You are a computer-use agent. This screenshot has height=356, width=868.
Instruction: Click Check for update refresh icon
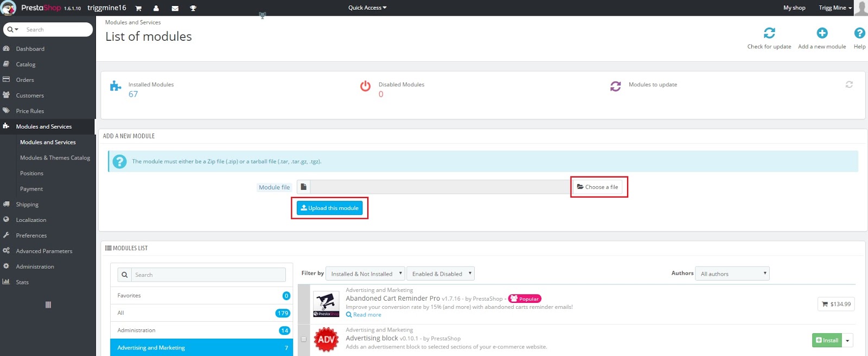coord(769,33)
